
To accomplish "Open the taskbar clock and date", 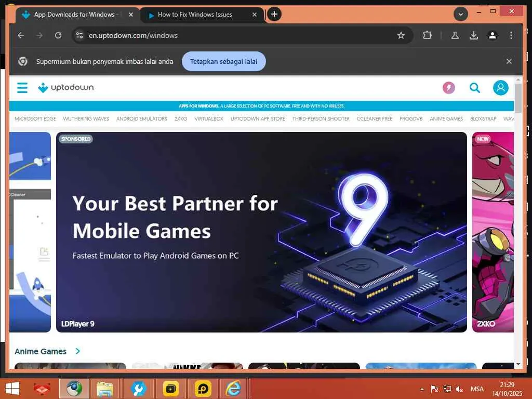I will (507, 389).
